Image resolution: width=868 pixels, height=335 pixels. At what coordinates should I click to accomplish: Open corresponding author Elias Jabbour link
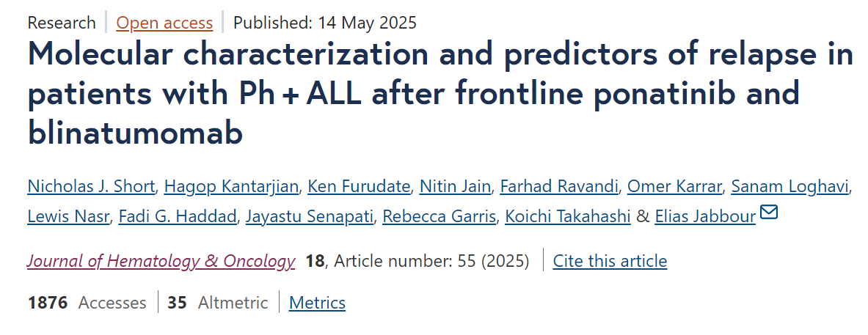[x=705, y=217]
